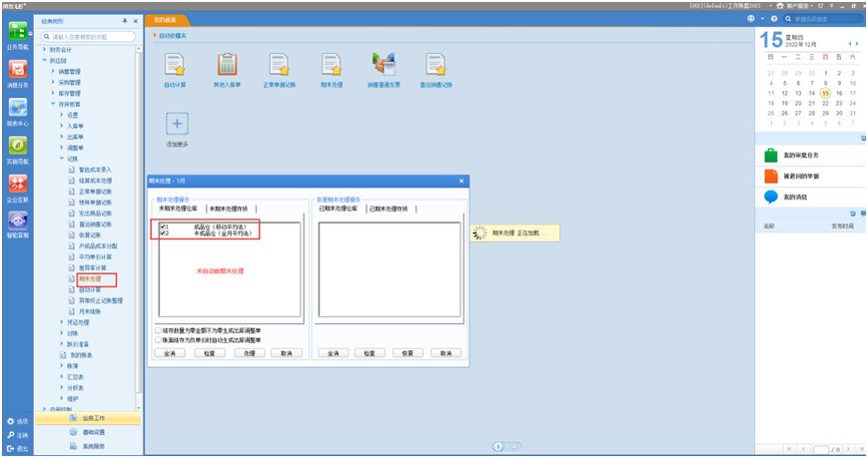This screenshot has height=458, width=868.
Task: Click the 添加更多 plus tile
Action: pyautogui.click(x=177, y=124)
